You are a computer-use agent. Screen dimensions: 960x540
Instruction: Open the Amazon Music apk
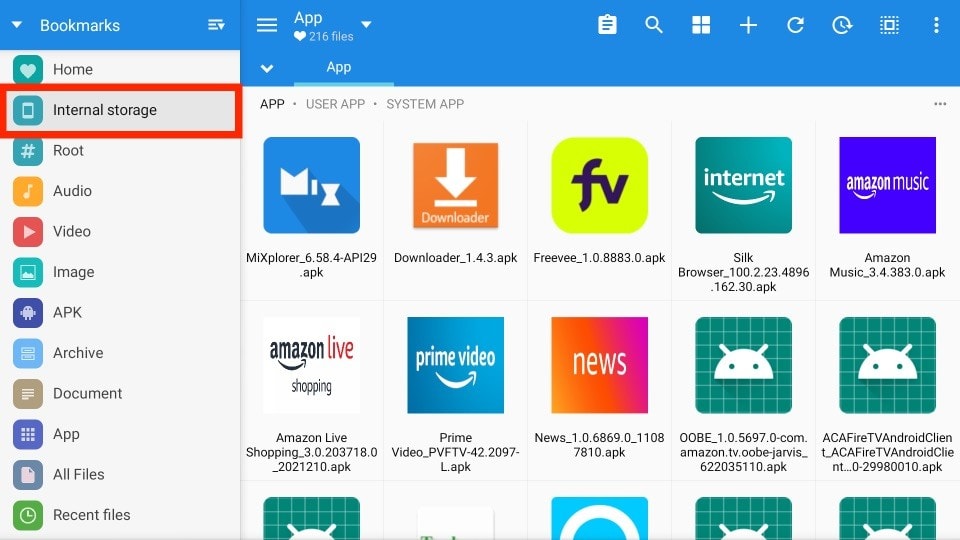(887, 208)
